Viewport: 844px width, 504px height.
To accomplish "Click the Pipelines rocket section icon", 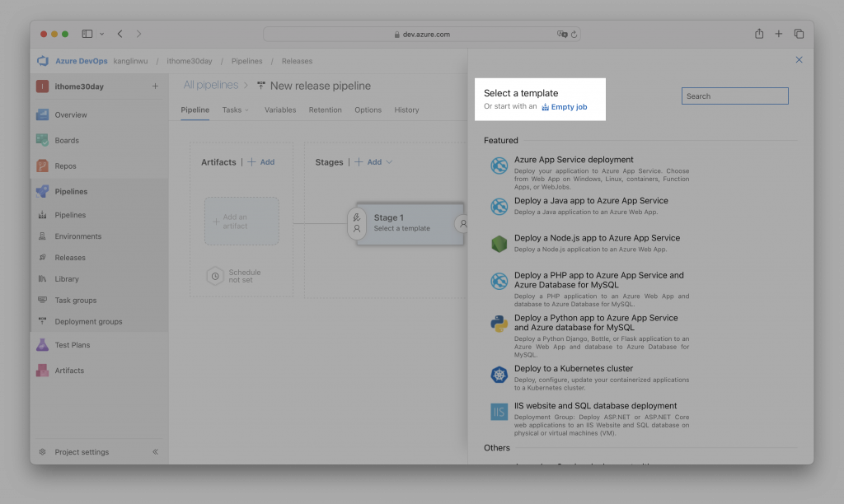I will click(x=43, y=192).
